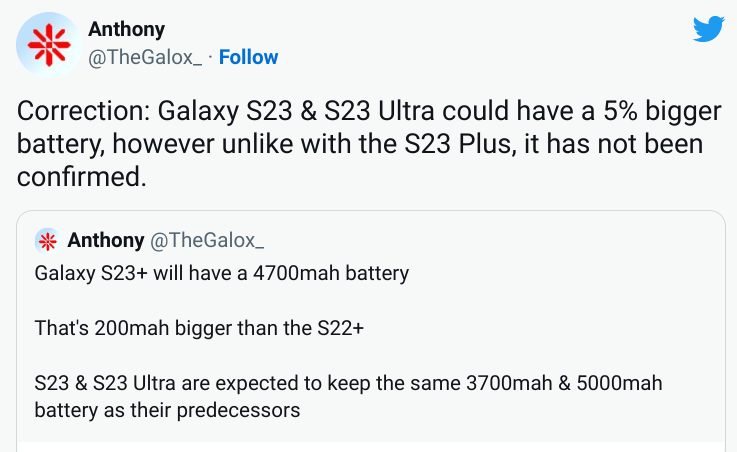Viewport: 737px width, 452px height.
Task: Visit the @TheGalox_ handle beside Follow
Action: [145, 58]
